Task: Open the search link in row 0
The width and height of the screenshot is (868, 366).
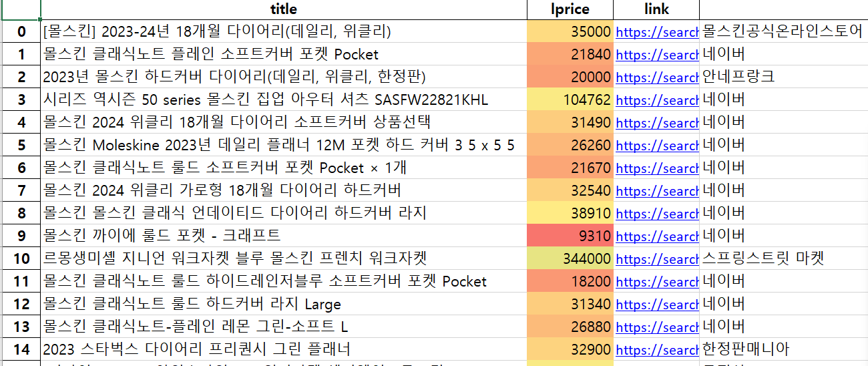Action: click(x=657, y=31)
